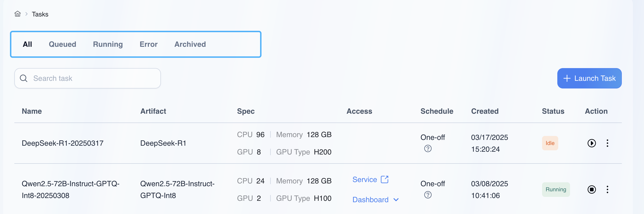Switch to the Queued tab
Screen dimensions: 644x214
click(x=62, y=44)
